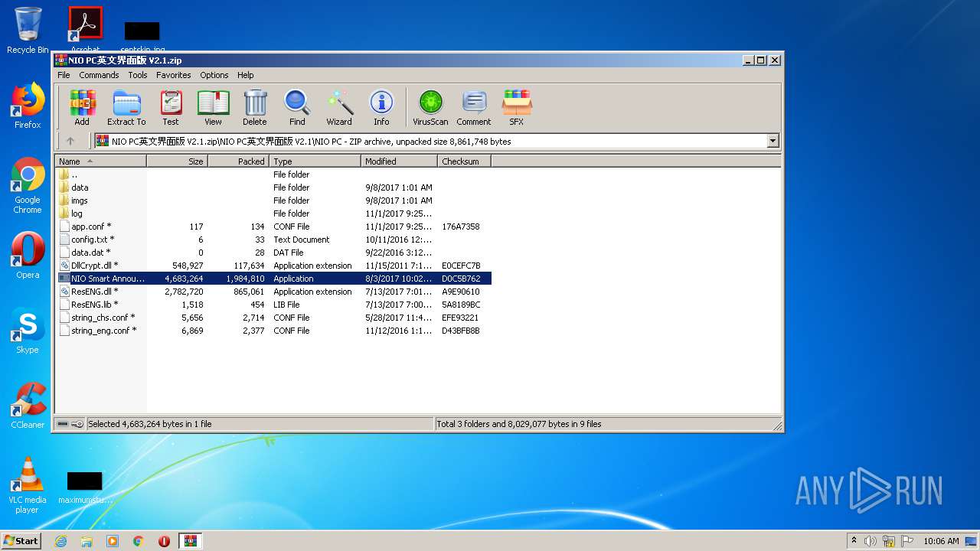
Task: Select NIO Smart Announcer application row
Action: click(x=273, y=279)
